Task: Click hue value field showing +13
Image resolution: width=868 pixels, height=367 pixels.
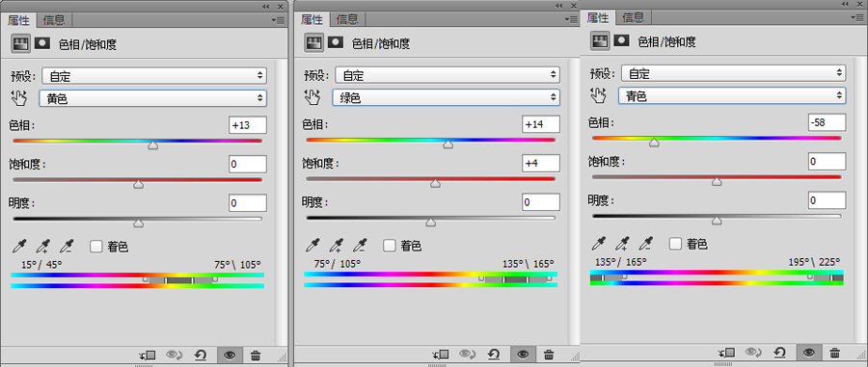Action: coord(248,125)
